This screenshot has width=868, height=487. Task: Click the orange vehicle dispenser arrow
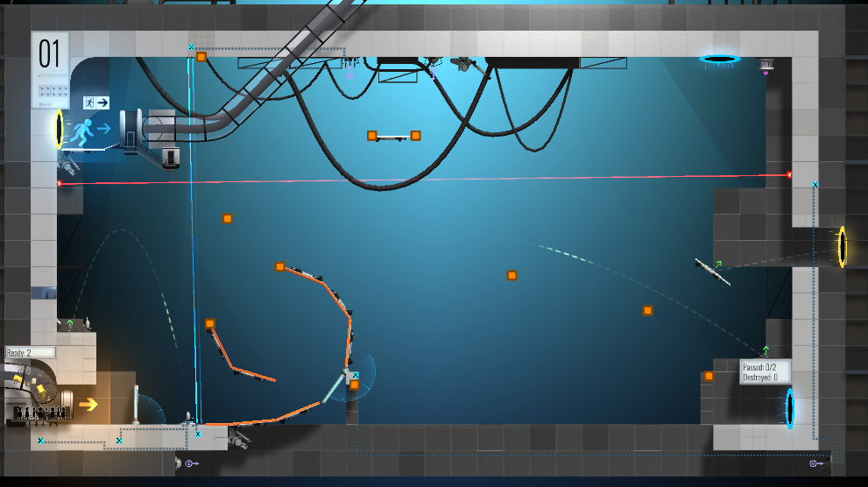point(88,405)
